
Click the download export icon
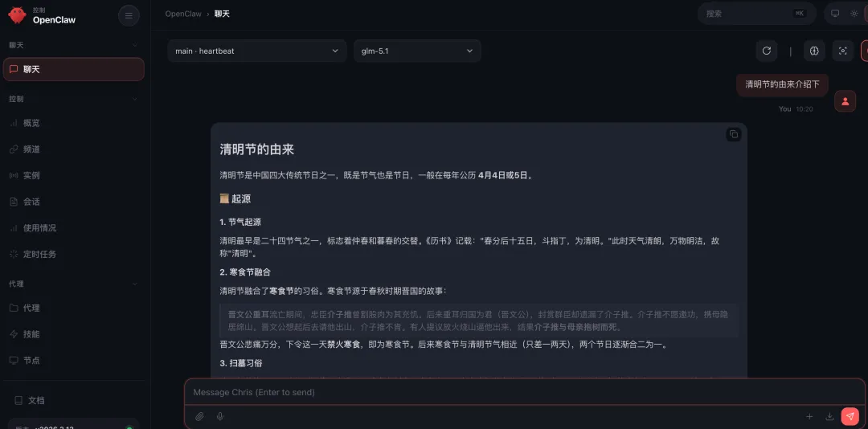pyautogui.click(x=829, y=416)
